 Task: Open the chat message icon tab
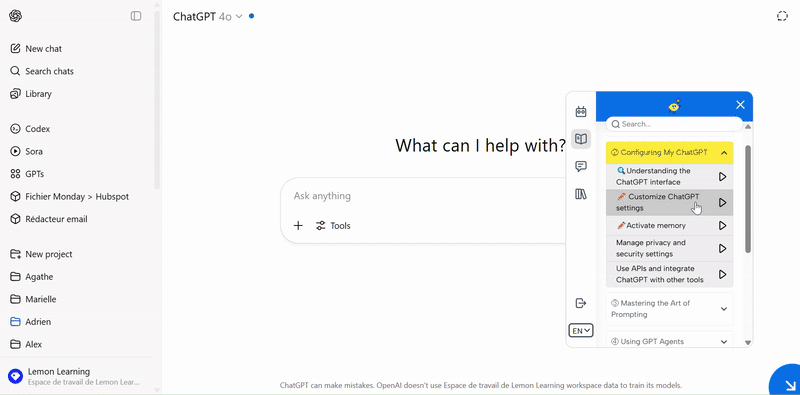click(581, 166)
